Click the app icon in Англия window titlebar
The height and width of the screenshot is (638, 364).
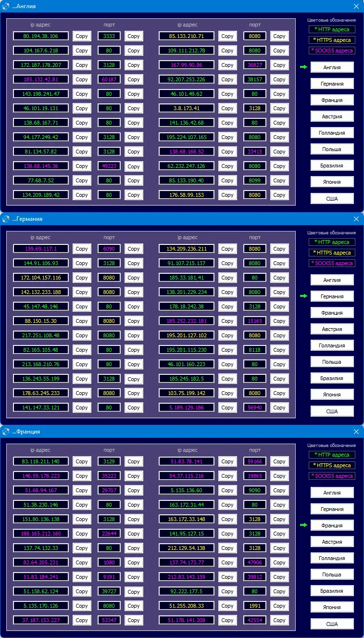pos(6,6)
